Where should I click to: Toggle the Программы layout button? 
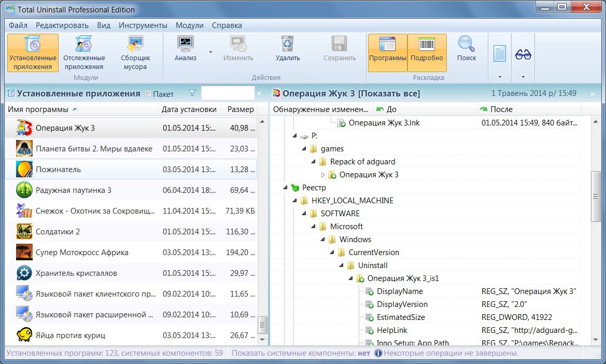(x=388, y=52)
